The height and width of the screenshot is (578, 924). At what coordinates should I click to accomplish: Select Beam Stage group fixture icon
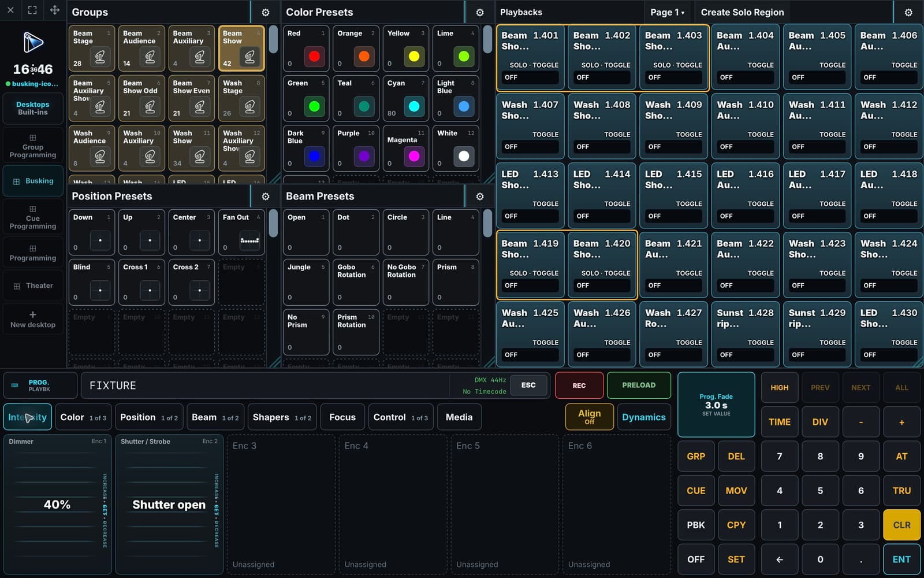(100, 57)
